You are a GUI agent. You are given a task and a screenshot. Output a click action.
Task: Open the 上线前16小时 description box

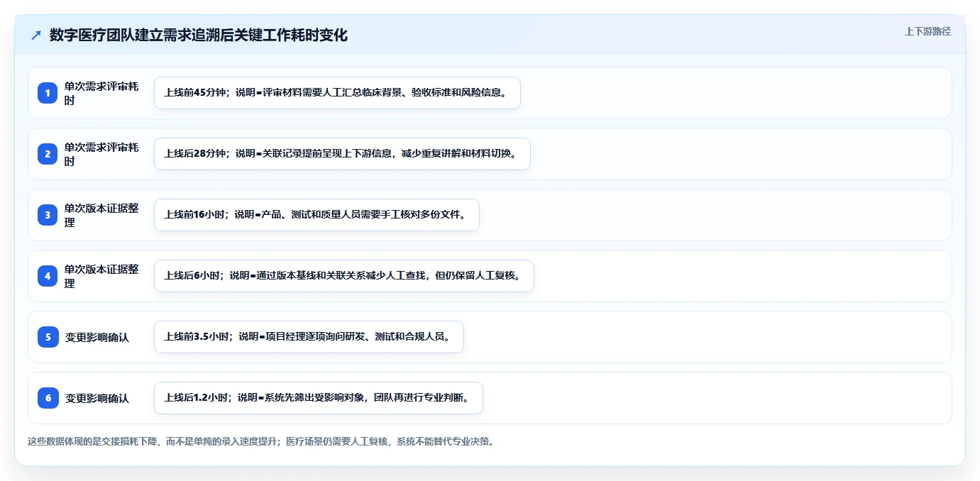316,215
